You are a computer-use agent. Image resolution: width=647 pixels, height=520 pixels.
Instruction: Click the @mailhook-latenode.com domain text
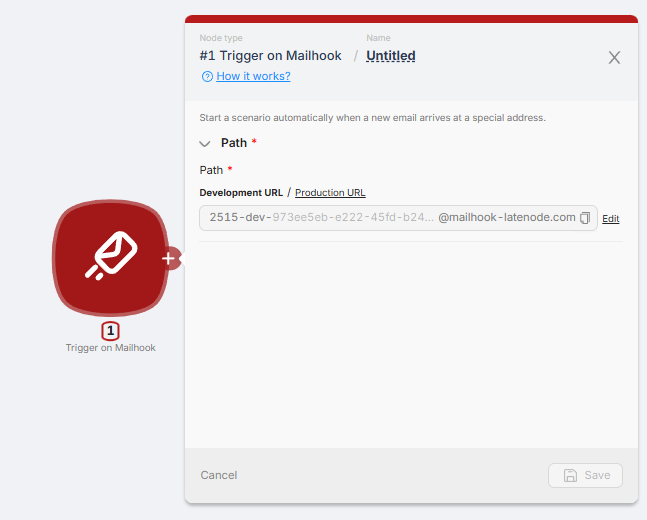click(507, 218)
